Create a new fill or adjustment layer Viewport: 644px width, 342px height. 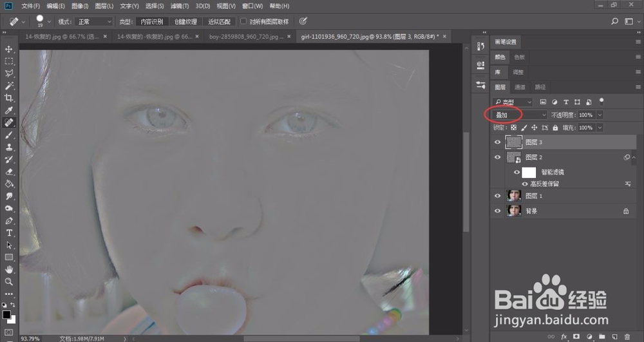coord(589,337)
